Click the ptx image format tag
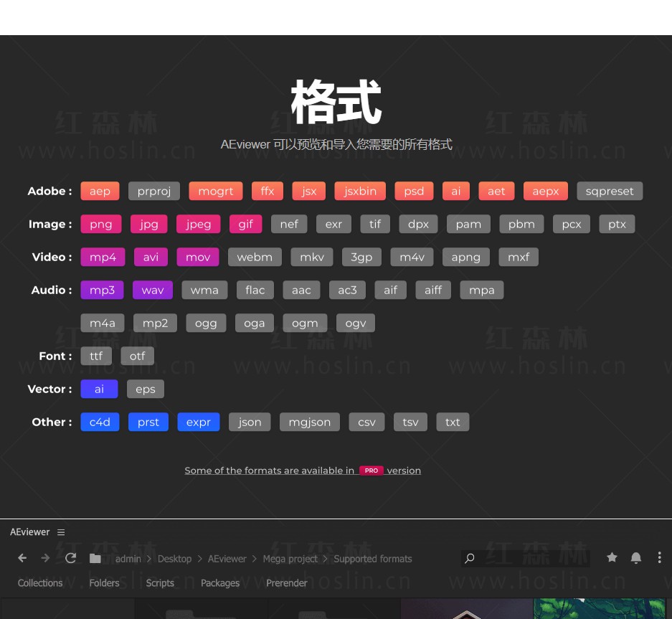 tap(617, 225)
